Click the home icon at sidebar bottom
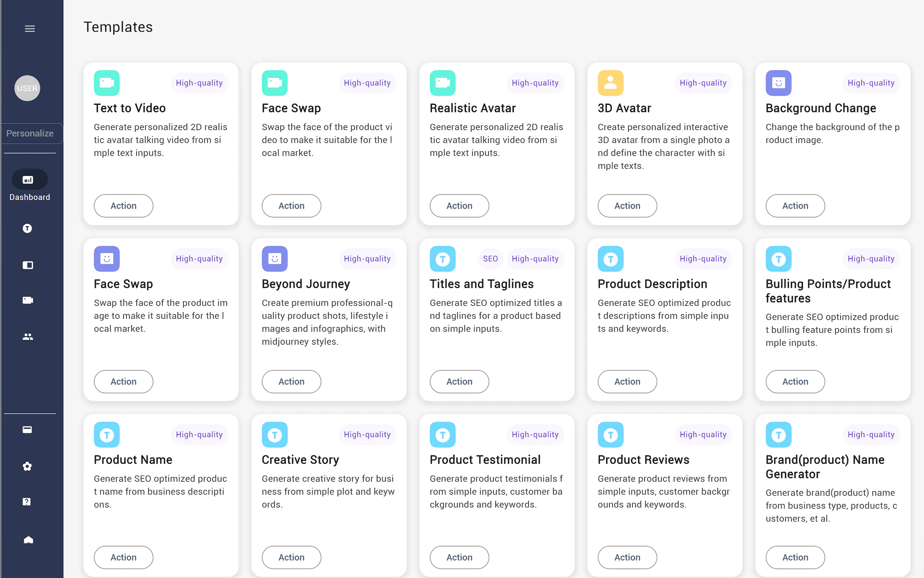This screenshot has width=924, height=578. tap(28, 539)
